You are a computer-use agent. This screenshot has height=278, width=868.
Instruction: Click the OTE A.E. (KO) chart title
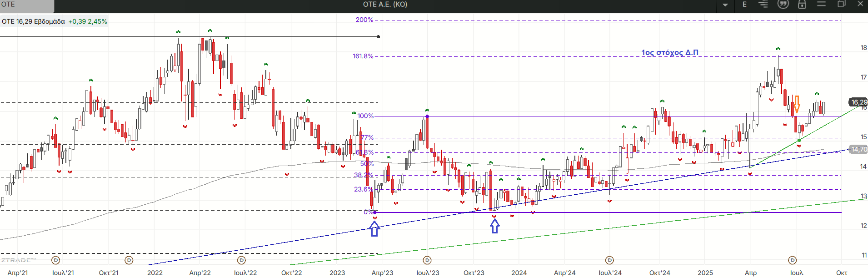385,5
